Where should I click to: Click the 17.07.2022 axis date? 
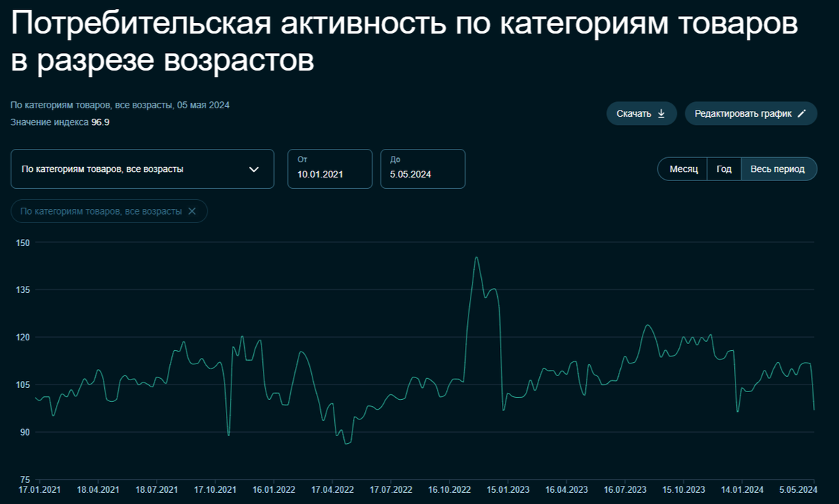392,489
